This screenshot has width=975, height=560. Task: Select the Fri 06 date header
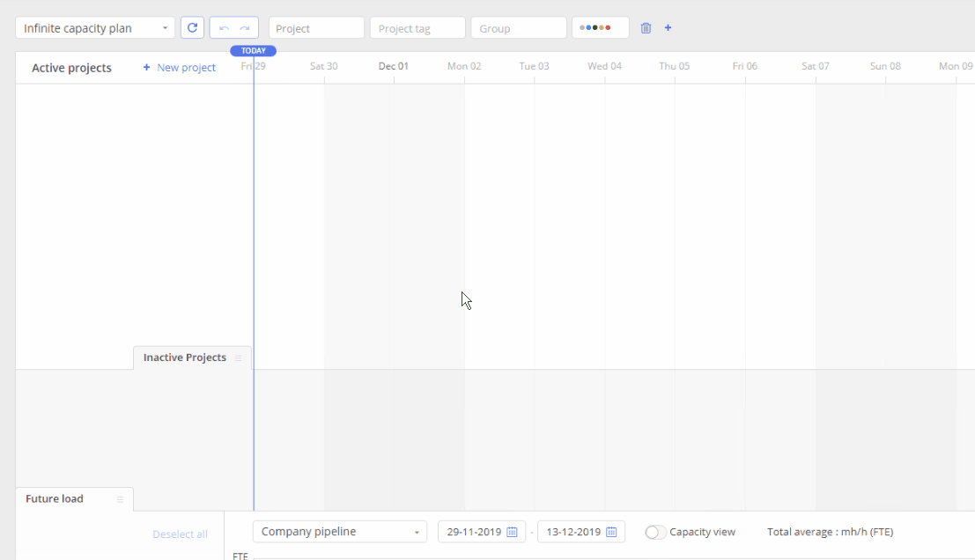pos(745,66)
